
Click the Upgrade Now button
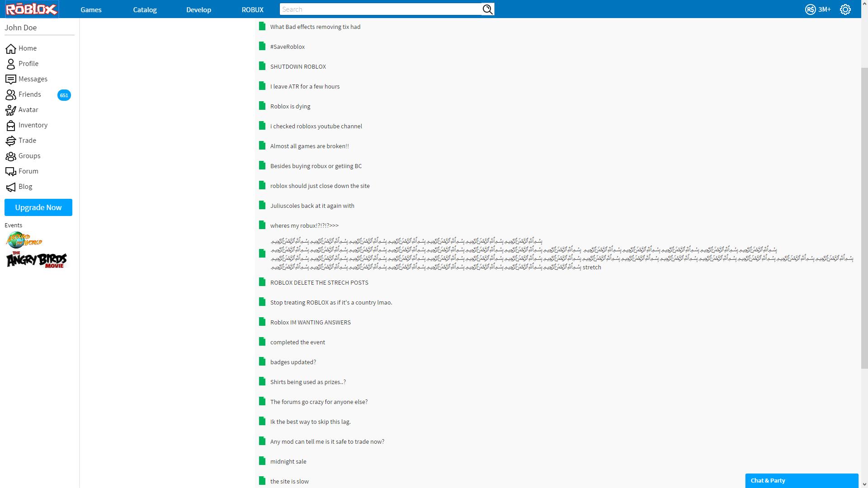[x=38, y=207]
